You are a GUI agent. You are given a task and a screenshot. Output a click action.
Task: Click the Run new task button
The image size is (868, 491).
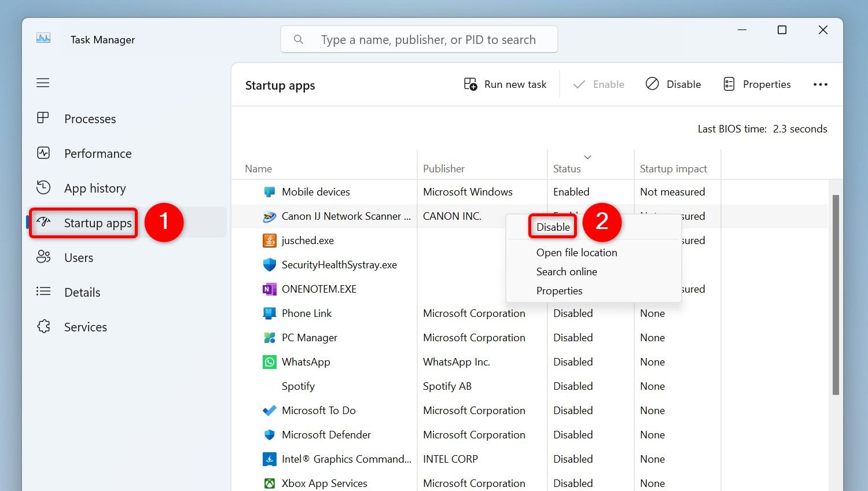(x=505, y=84)
